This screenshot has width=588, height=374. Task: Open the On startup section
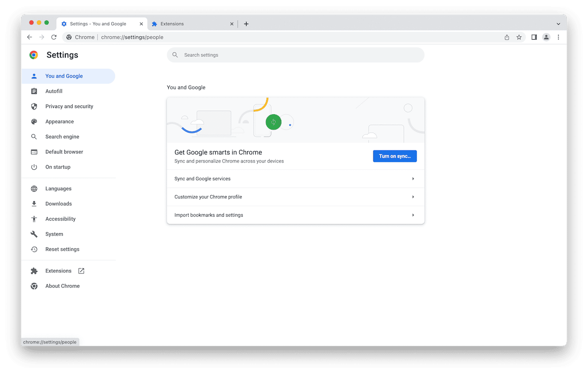[x=68, y=167]
